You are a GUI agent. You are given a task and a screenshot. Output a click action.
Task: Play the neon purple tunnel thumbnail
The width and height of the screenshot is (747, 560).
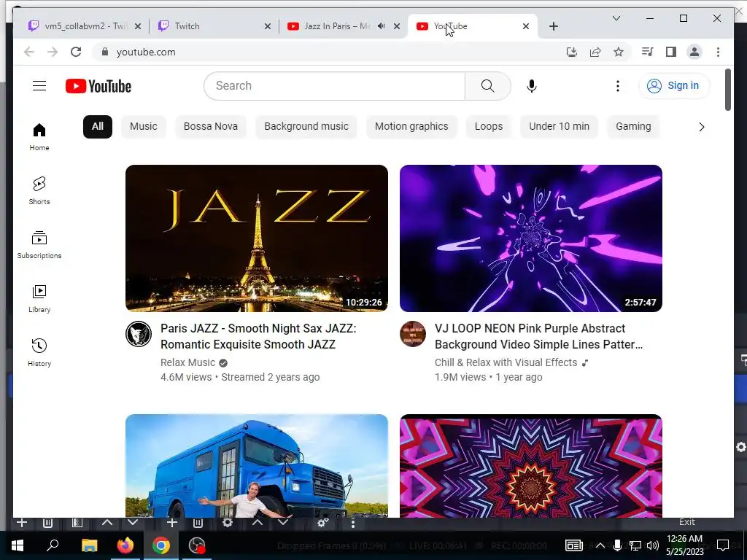point(531,238)
